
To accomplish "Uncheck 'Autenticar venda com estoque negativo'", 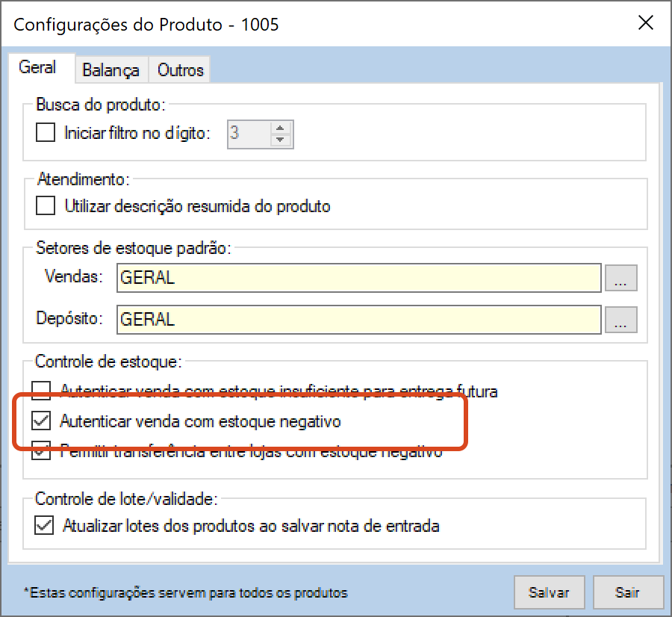I will (42, 421).
